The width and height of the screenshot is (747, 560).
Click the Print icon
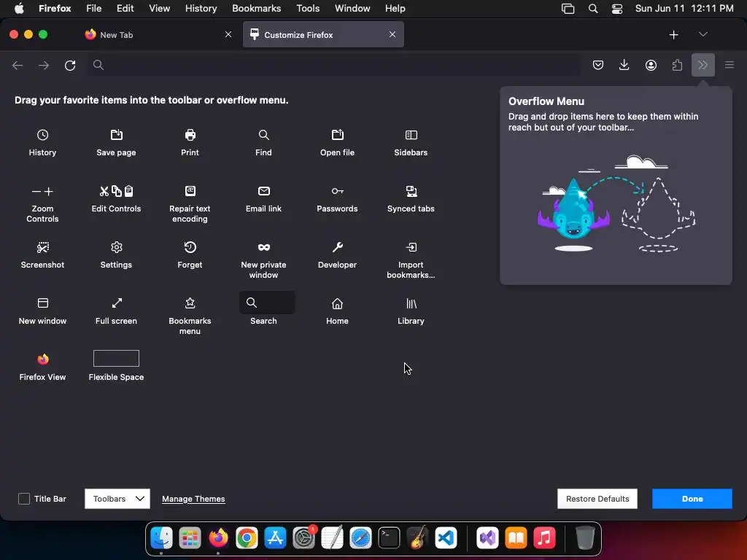[190, 135]
